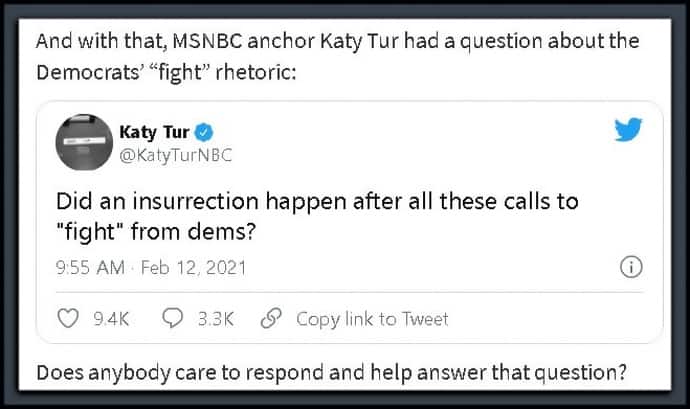Click the line "Democrats' fight rhetoric:"

[x=166, y=72]
